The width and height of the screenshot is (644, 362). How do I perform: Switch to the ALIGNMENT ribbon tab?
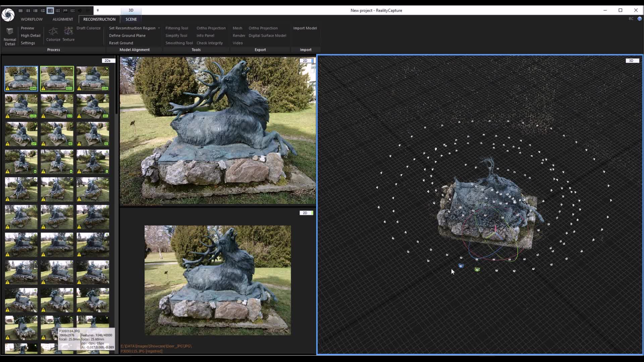click(62, 19)
